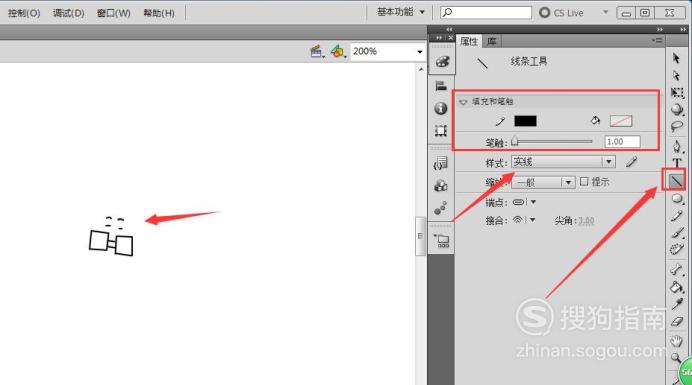Open the 200% zoom dropdown
This screenshot has height=385, width=692.
pyautogui.click(x=387, y=52)
